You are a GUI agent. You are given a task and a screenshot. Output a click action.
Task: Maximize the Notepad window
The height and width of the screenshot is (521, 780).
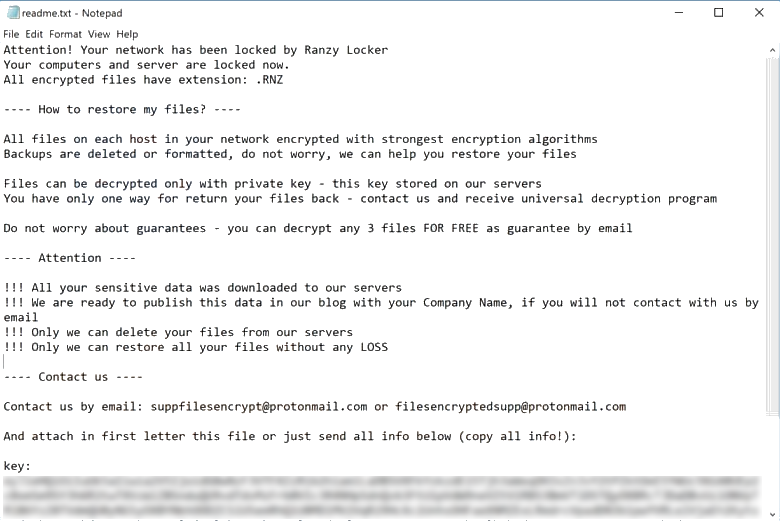pyautogui.click(x=718, y=13)
